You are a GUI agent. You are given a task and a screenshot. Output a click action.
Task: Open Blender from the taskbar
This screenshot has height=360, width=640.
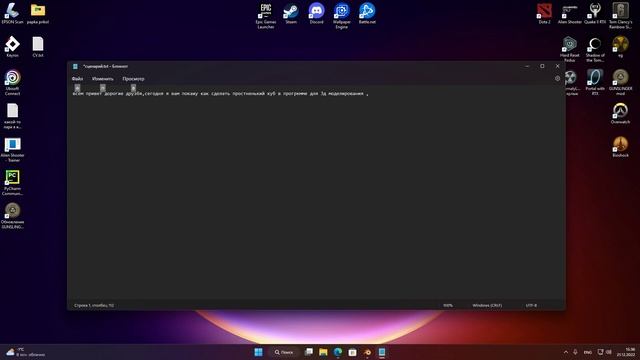(x=367, y=352)
